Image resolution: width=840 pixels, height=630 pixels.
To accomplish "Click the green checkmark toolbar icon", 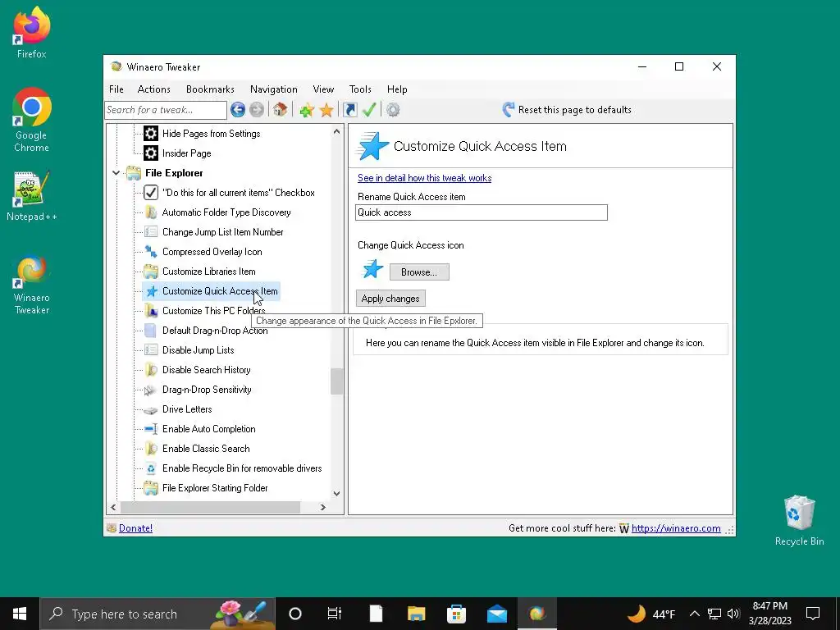I will coord(369,110).
